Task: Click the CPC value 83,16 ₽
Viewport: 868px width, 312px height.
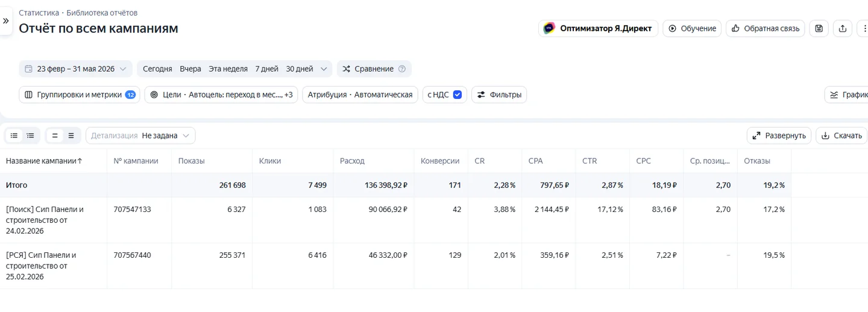Action: coord(663,209)
